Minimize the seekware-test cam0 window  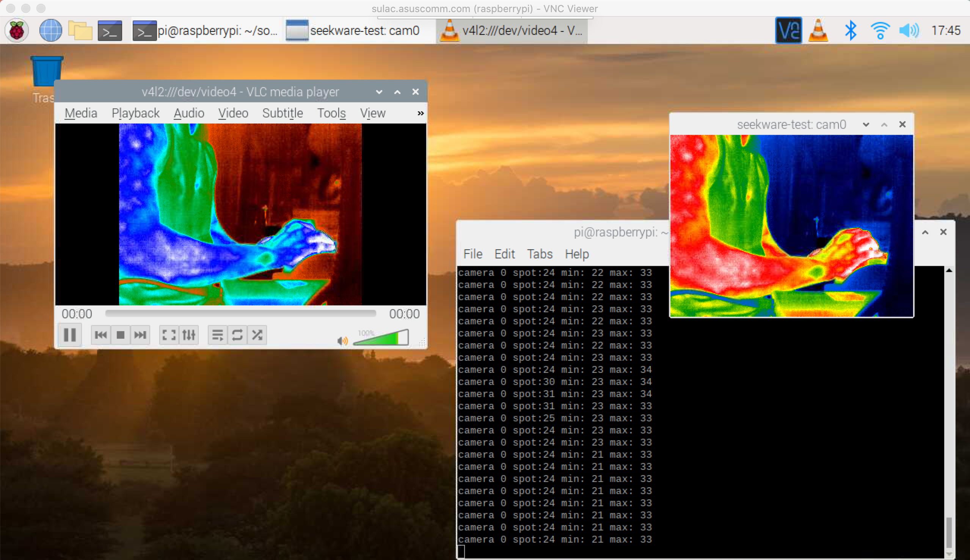click(x=866, y=124)
